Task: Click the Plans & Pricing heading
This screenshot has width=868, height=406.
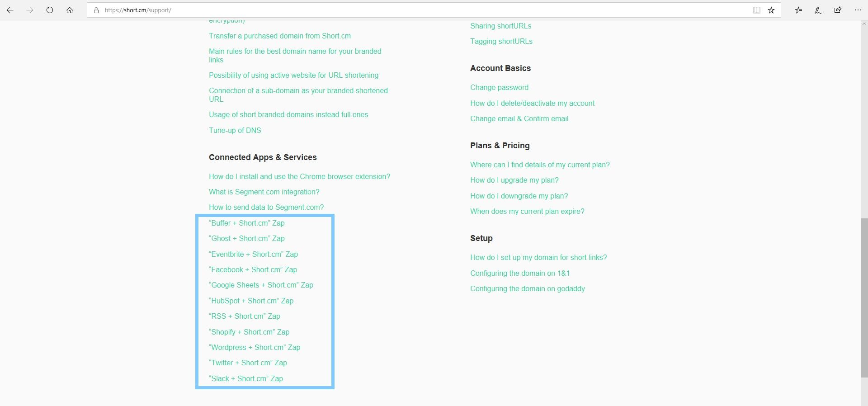Action: pos(500,146)
